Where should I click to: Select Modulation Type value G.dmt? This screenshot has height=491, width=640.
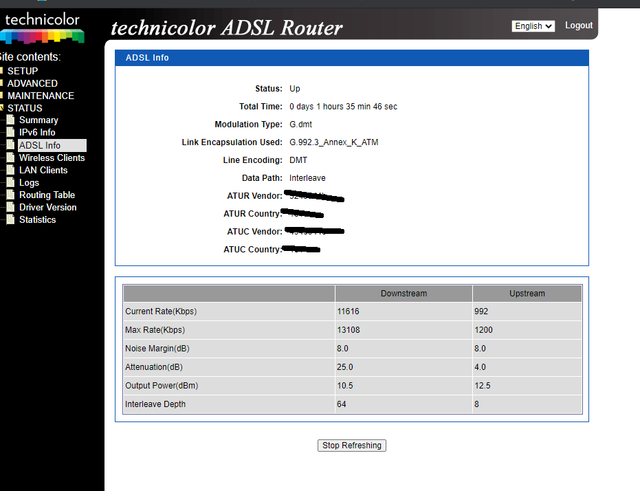(x=301, y=124)
